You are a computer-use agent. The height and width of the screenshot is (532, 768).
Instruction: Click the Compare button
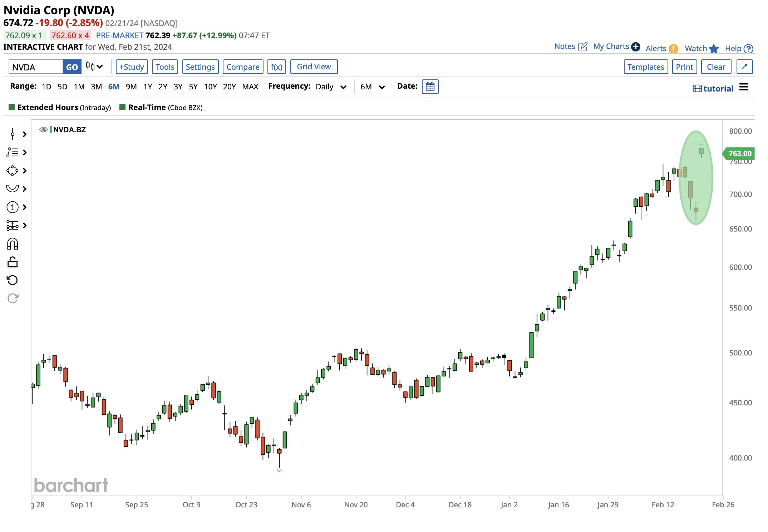[243, 67]
